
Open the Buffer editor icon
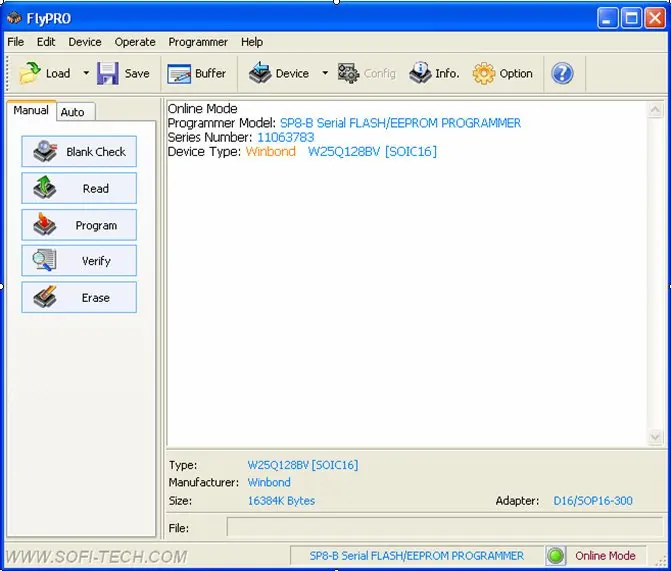[x=179, y=74]
